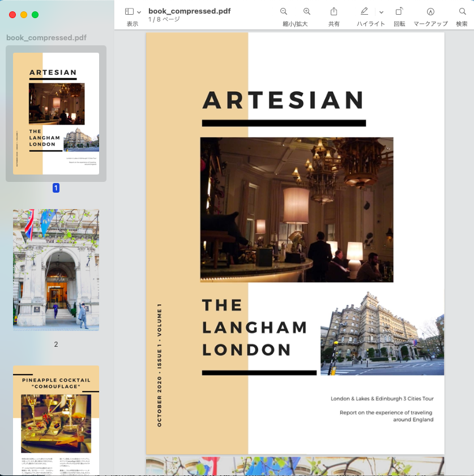Rotate the page with rotate icon
The height and width of the screenshot is (476, 474).
click(399, 11)
